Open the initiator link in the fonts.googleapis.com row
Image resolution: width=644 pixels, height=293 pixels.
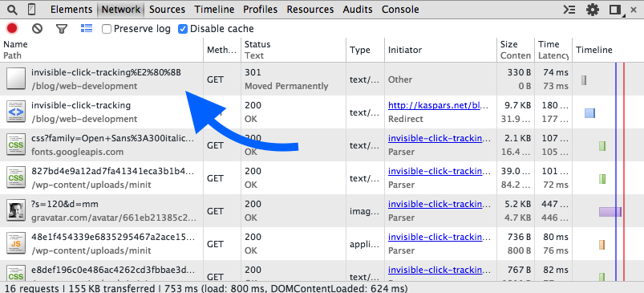click(x=439, y=139)
